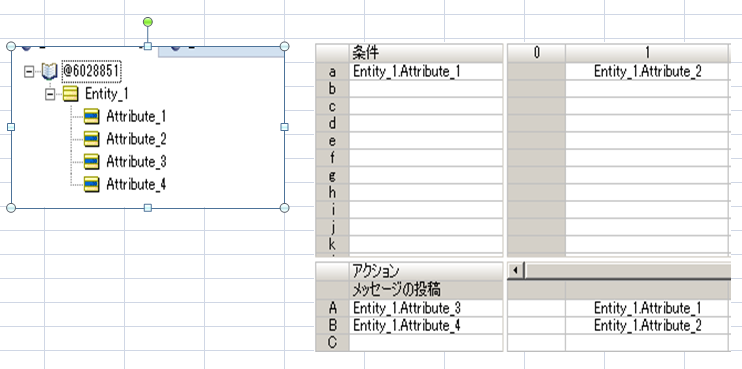Click the メッセージの投稿 header

pyautogui.click(x=426, y=290)
